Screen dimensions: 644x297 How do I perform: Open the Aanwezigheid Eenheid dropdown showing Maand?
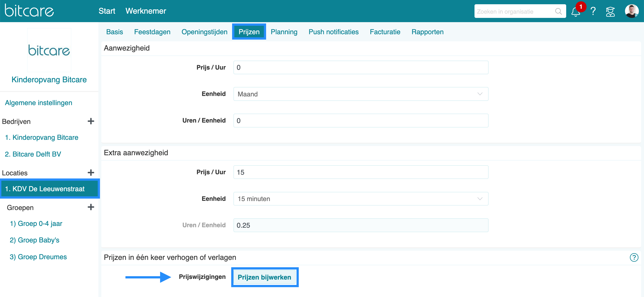point(361,94)
